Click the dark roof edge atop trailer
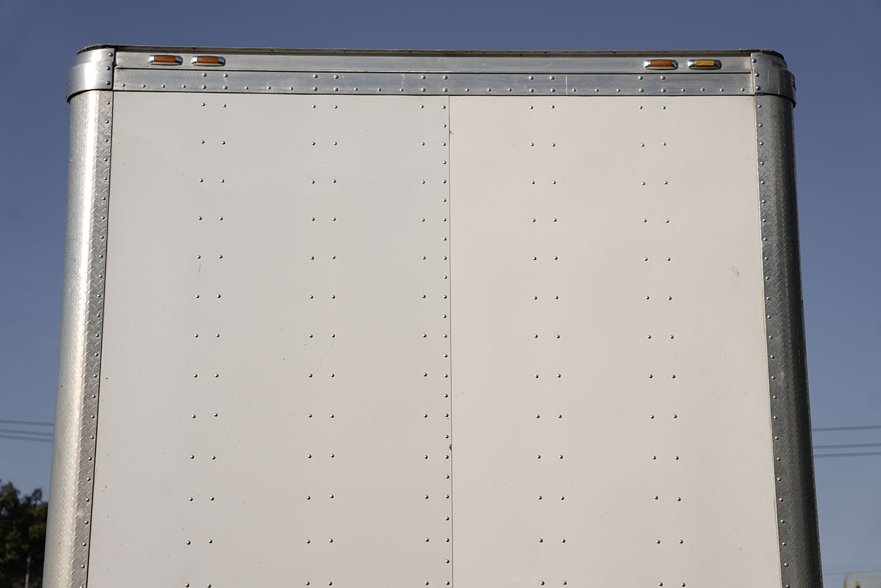This screenshot has width=881, height=588. tap(434, 50)
